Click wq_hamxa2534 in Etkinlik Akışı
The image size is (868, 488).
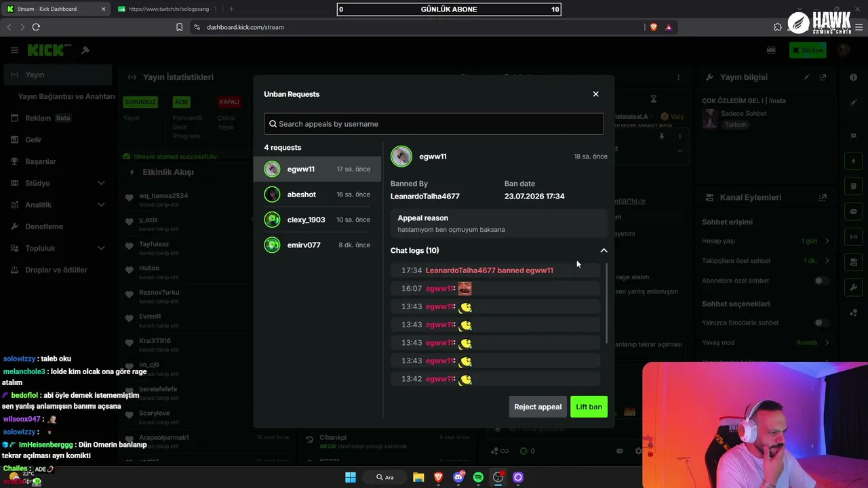163,196
